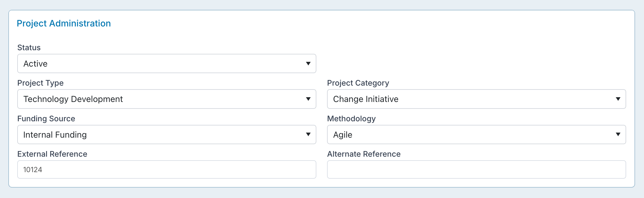644x198 pixels.
Task: Focus the External Reference field containing 10124
Action: tap(167, 169)
